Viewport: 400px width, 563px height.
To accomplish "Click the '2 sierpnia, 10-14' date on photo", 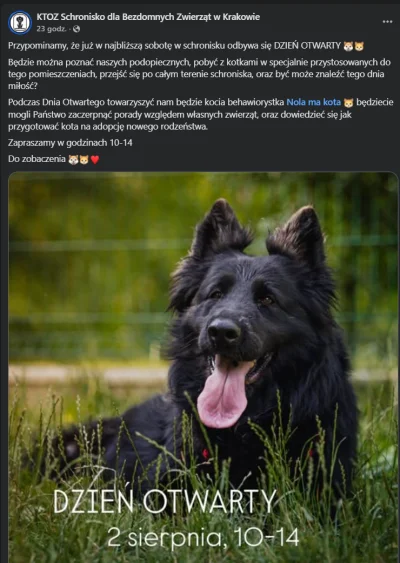I will click(x=203, y=538).
